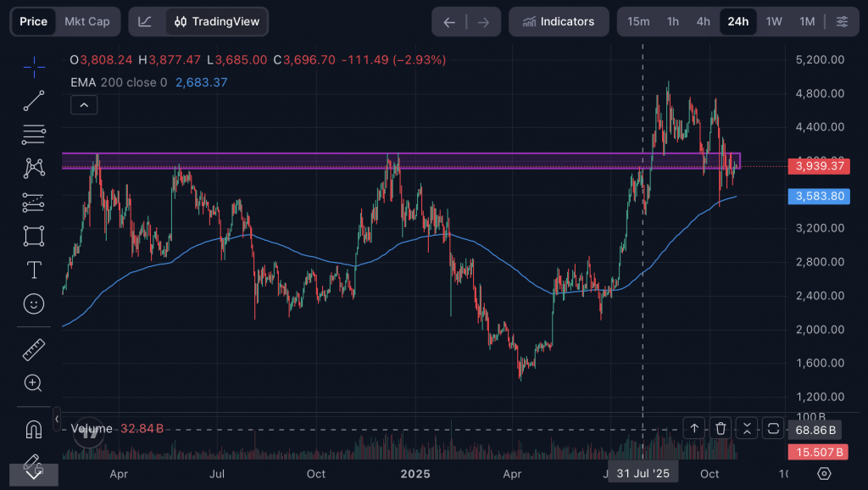This screenshot has height=490, width=868.
Task: Collapse the indicator legend chevron
Action: click(84, 105)
